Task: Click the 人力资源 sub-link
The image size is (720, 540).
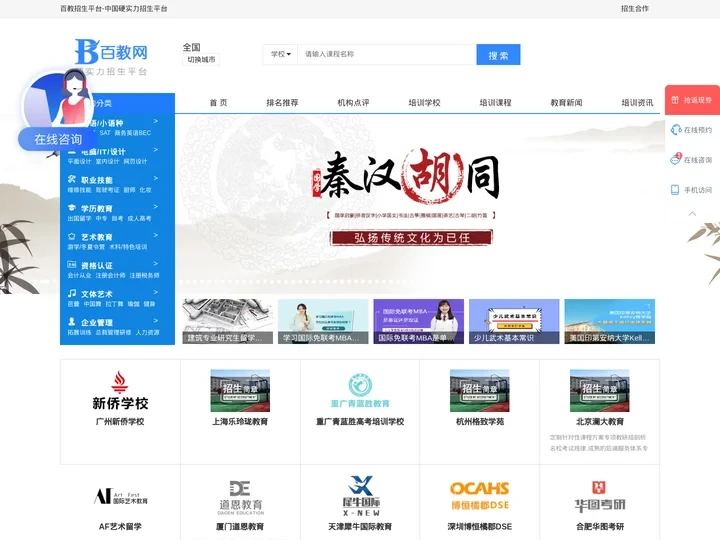Action: [x=147, y=332]
